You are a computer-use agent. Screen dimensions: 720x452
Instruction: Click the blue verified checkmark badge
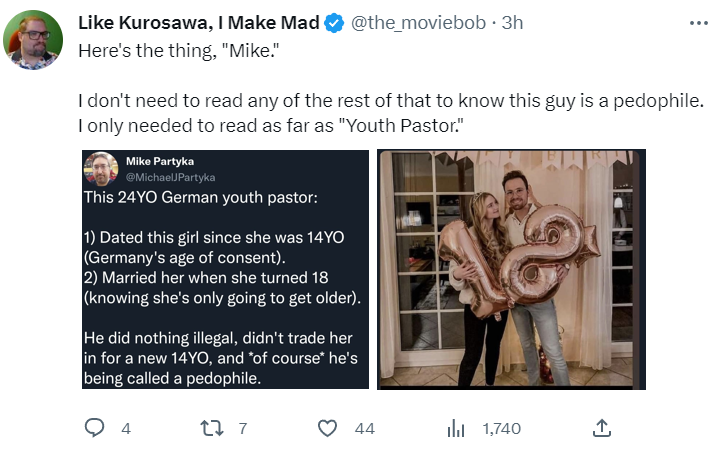pyautogui.click(x=334, y=23)
